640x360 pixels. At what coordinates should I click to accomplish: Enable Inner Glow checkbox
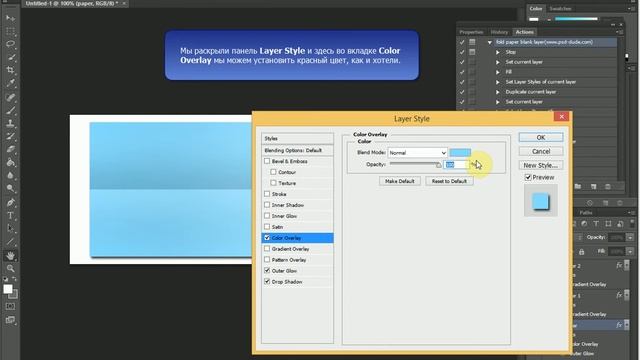pos(267,216)
